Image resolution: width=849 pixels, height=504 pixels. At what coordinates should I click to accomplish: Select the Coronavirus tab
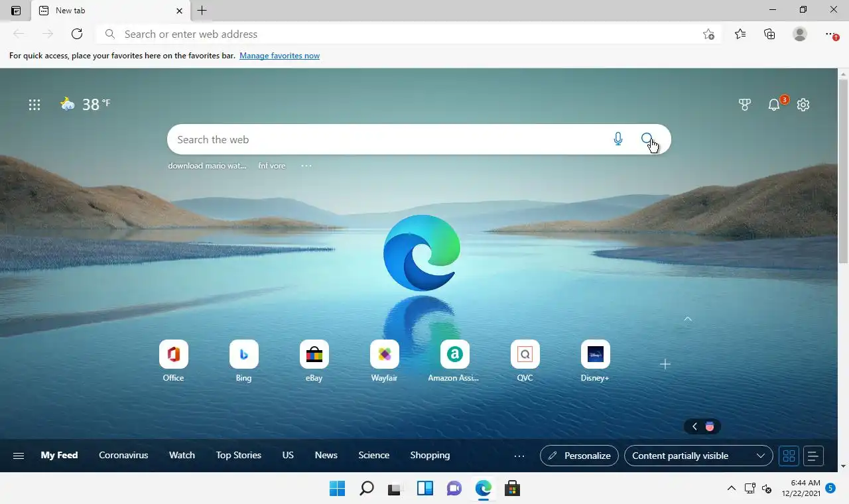123,455
